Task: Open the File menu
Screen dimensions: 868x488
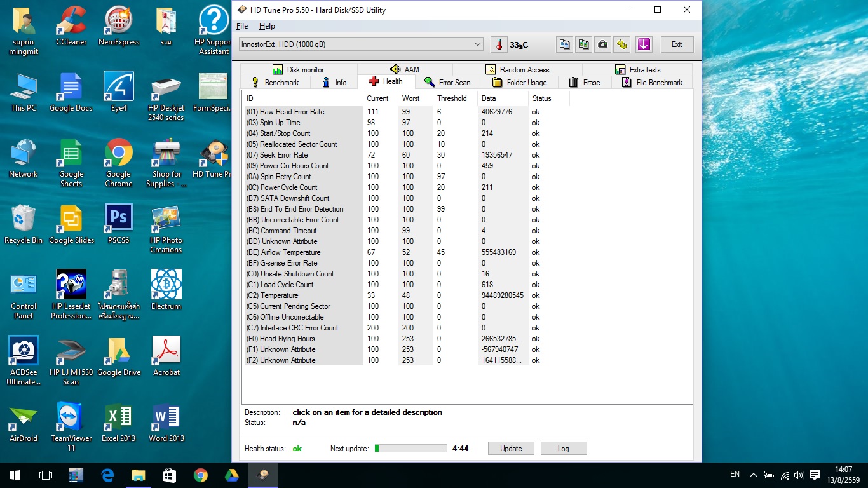Action: pos(242,26)
